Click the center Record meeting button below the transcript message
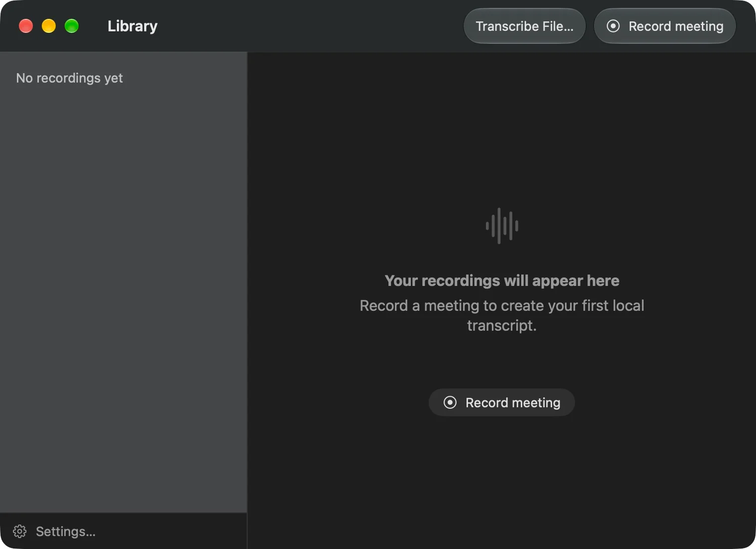This screenshot has width=756, height=549. [502, 402]
